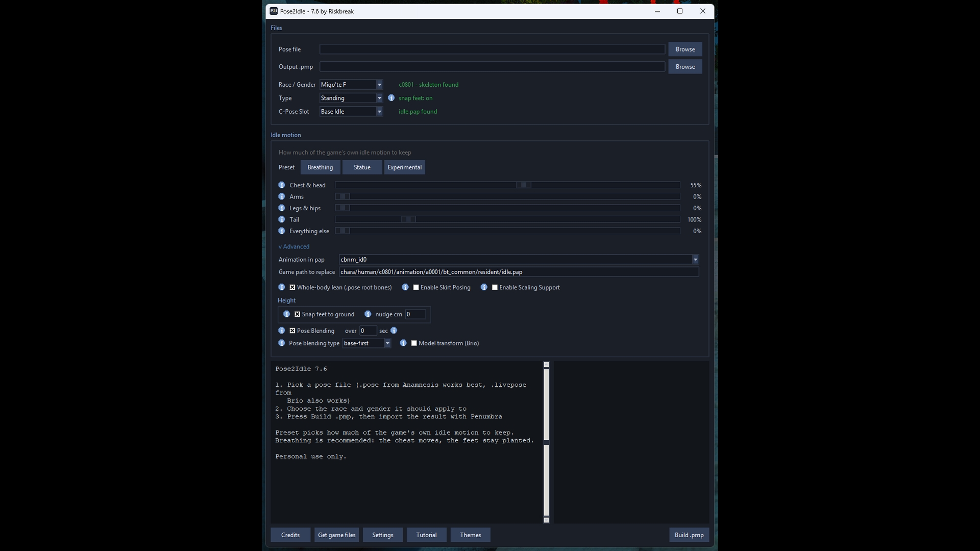Viewport: 980px width, 551px height.
Task: Click the Game path to replace field
Action: tap(519, 272)
